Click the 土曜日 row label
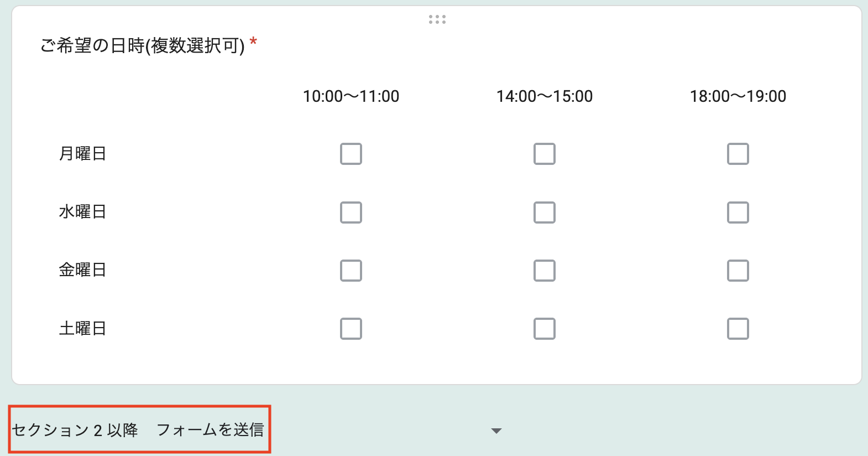868x456 pixels. coord(82,328)
